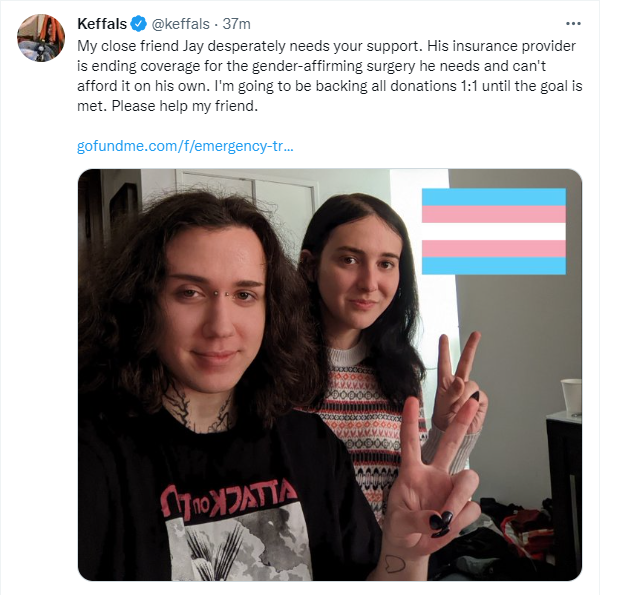Image resolution: width=623 pixels, height=595 pixels.
Task: Visit the @keffals handle profile
Action: (181, 24)
